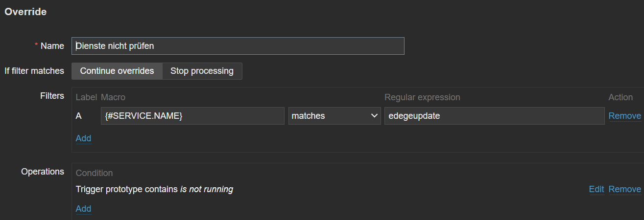Choose the Stop processing option
The image size is (644, 220).
(202, 71)
